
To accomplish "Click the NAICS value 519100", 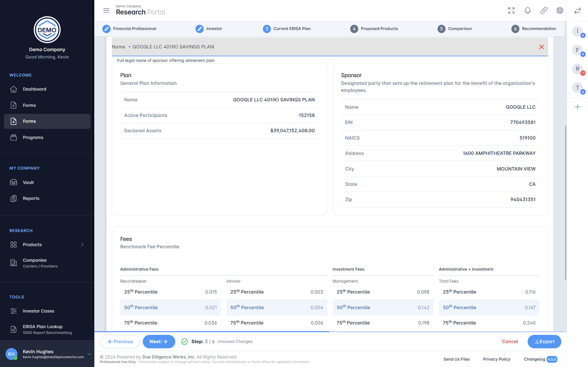I will pos(527,138).
